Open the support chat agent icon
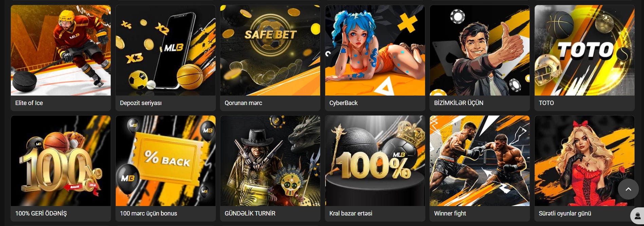This screenshot has height=226, width=644. (637, 216)
